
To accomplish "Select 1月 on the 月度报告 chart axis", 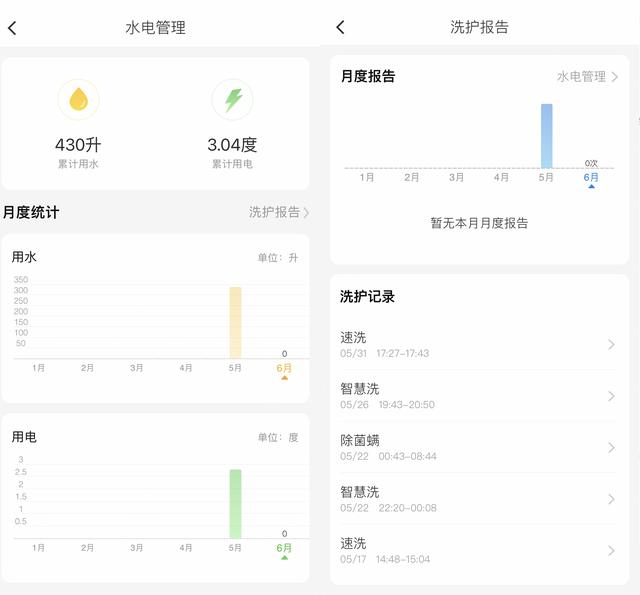I will (x=367, y=178).
